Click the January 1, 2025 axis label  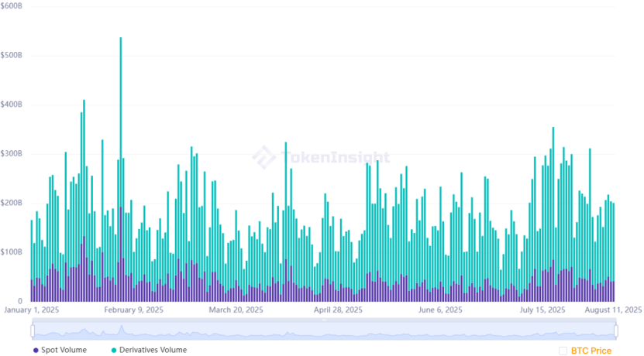tap(33, 310)
